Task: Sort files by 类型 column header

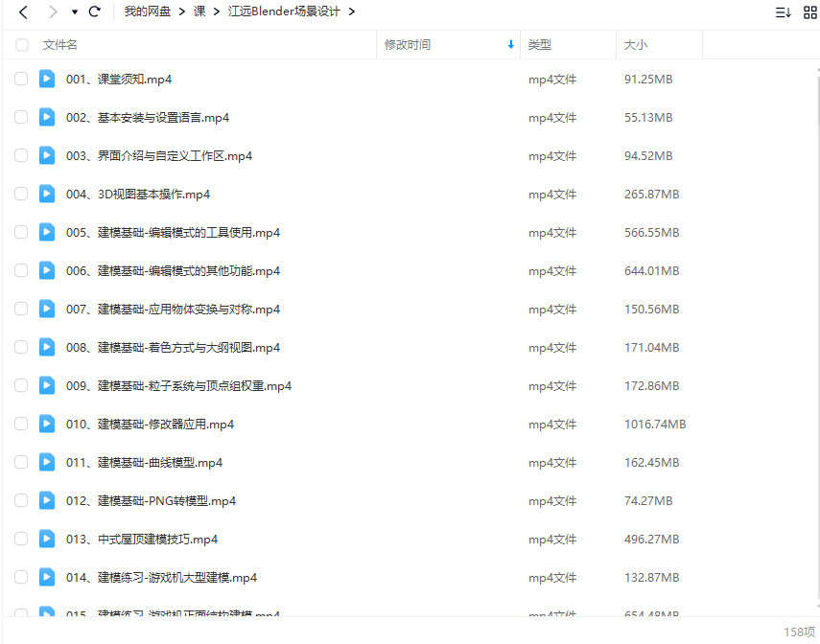Action: pyautogui.click(x=540, y=45)
